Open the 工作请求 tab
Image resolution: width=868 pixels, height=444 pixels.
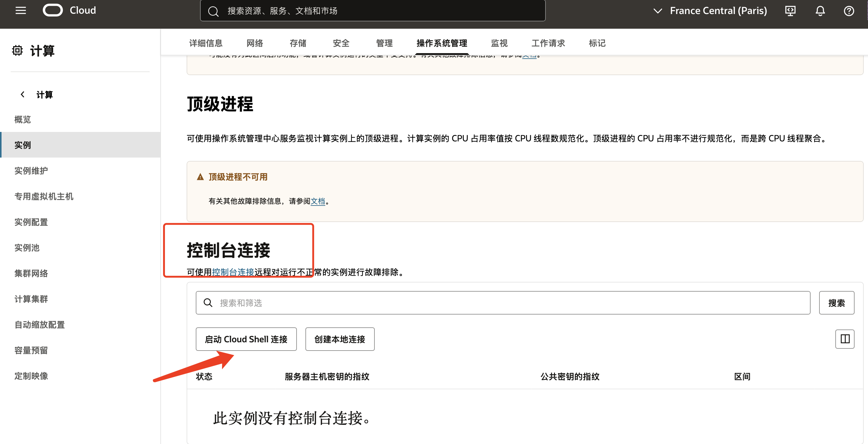point(548,43)
